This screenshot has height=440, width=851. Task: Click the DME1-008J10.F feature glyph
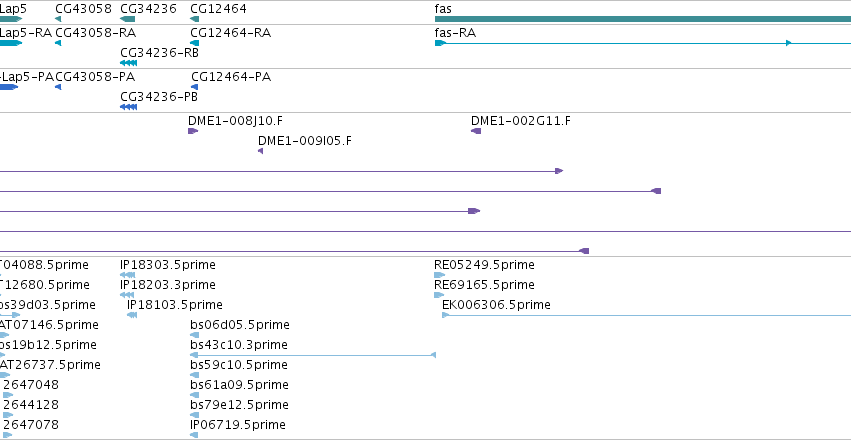point(193,131)
